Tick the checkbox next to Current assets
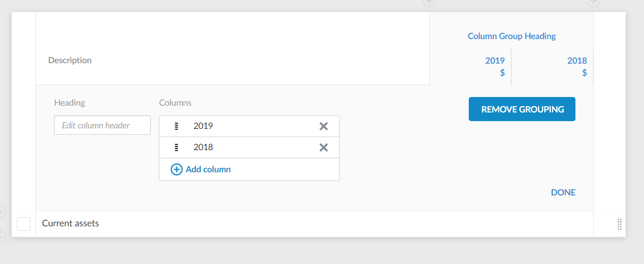Screen dimensions: 644x264 coord(24,224)
